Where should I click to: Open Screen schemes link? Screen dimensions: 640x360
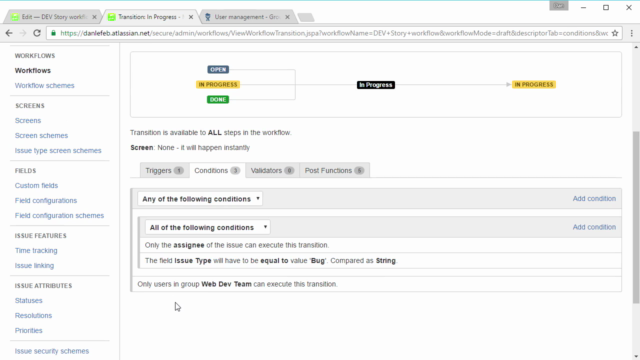tap(41, 136)
